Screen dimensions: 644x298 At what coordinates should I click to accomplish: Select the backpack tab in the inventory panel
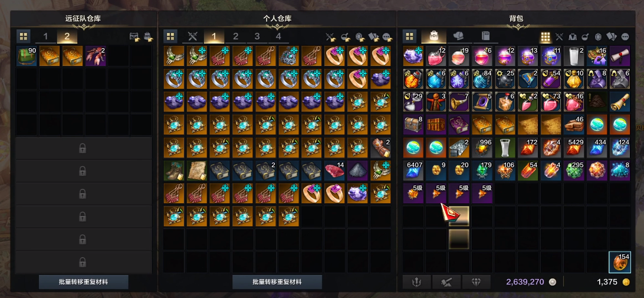(434, 36)
